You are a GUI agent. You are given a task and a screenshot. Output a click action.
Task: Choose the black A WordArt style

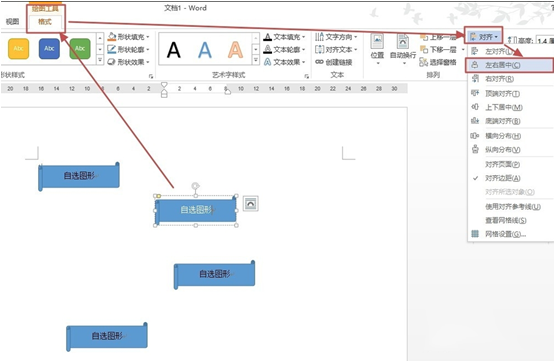pyautogui.click(x=174, y=49)
